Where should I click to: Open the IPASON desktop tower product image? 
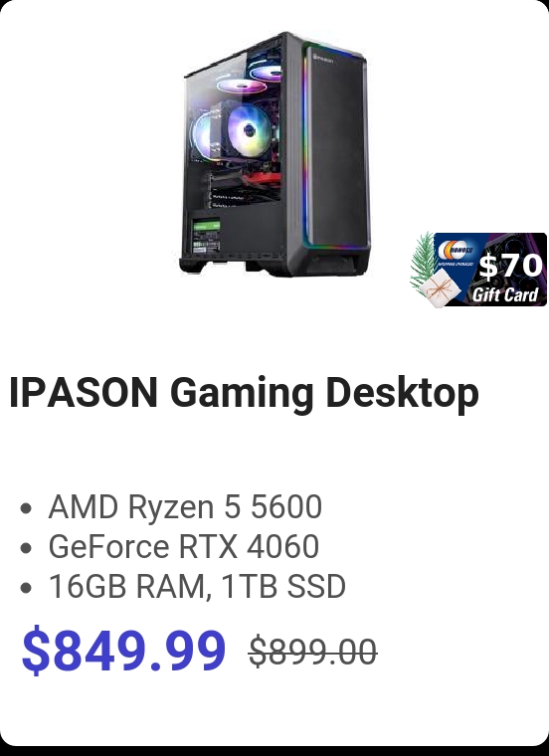(274, 154)
